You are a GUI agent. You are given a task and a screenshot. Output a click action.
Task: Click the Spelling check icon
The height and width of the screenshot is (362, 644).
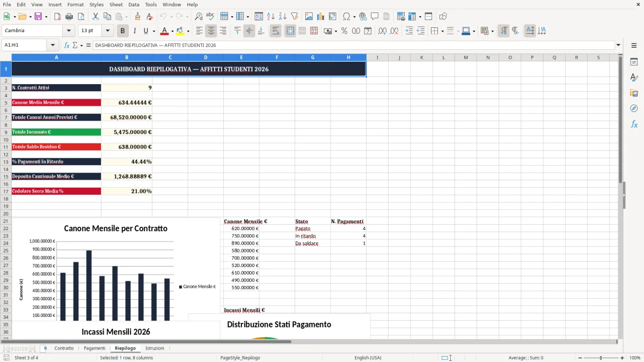pyautogui.click(x=210, y=17)
